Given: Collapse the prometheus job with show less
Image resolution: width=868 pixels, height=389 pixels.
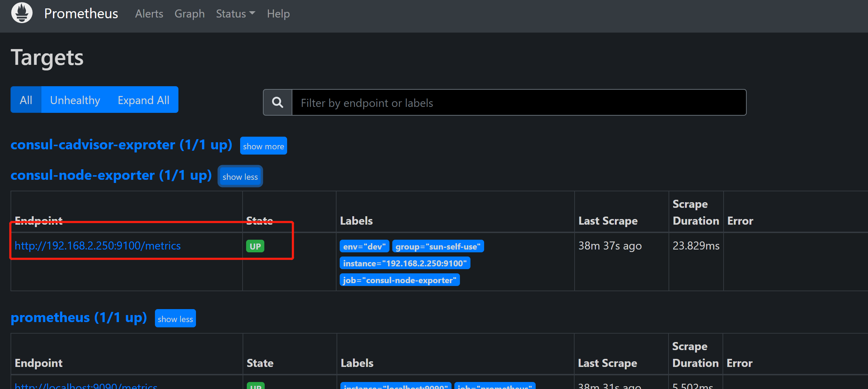Looking at the screenshot, I should coord(175,319).
